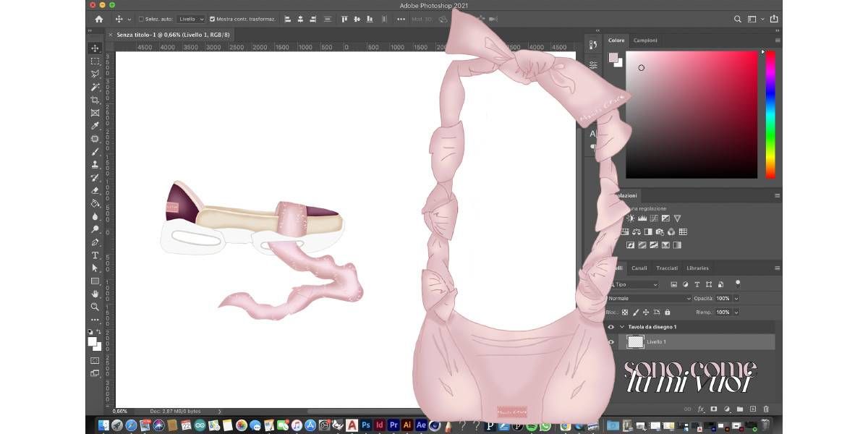Click the Pen tool
Viewport: 868px width, 434px height.
95,242
